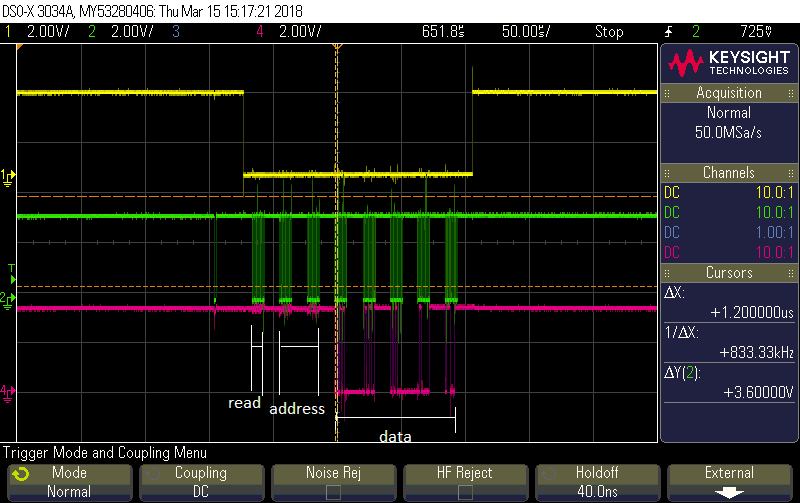Click the Channels panel right grip icon

[x=791, y=173]
